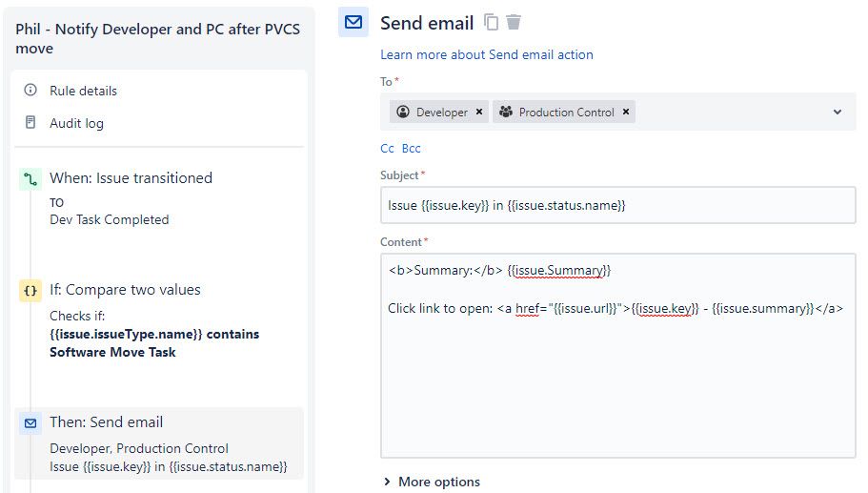The image size is (868, 493).
Task: Click into the Content text area
Action: click(617, 381)
